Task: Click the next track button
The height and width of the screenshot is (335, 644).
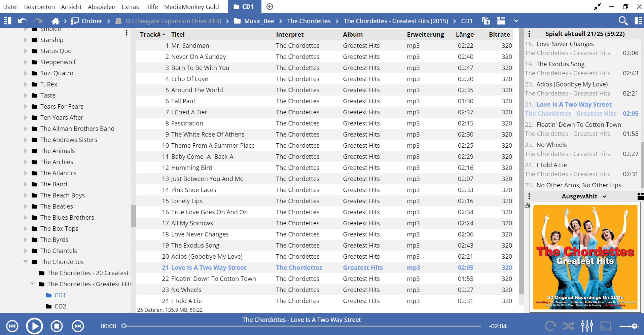Action: tap(78, 326)
